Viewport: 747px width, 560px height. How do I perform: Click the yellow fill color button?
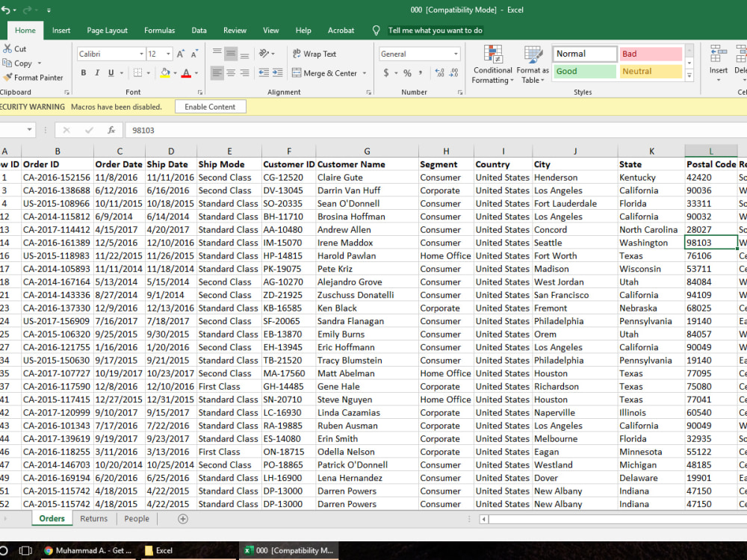165,73
